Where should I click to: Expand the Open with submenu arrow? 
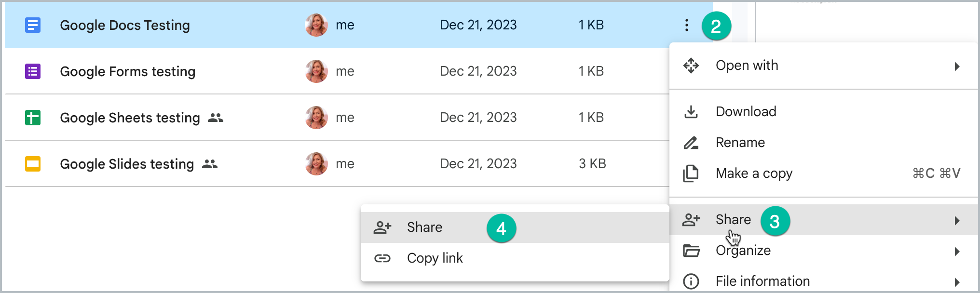957,67
